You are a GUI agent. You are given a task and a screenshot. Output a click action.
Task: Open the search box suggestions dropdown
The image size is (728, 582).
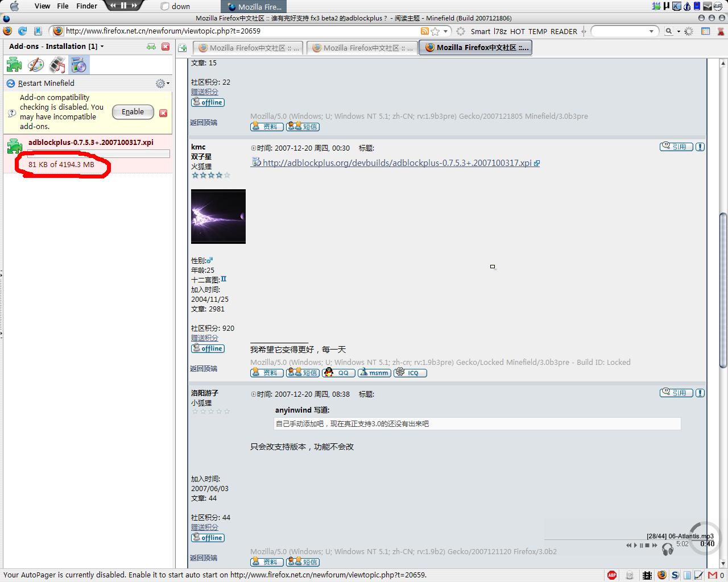point(652,31)
